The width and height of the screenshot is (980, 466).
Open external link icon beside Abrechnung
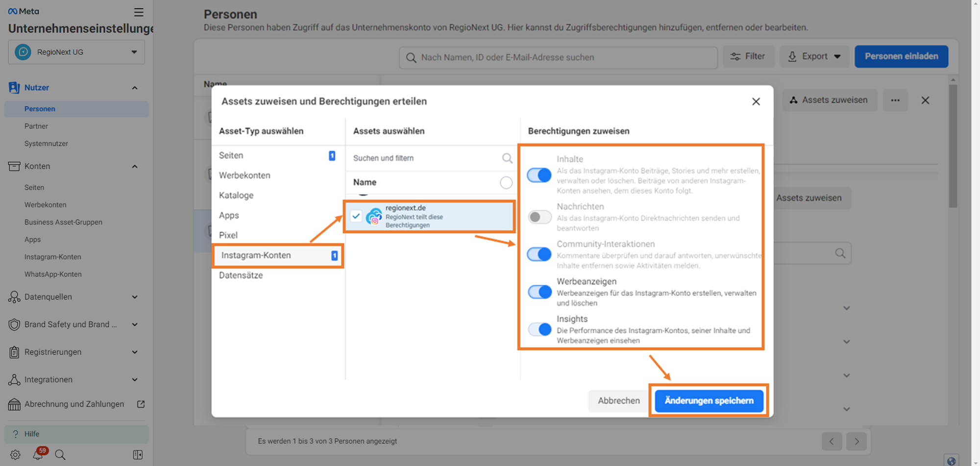[141, 404]
